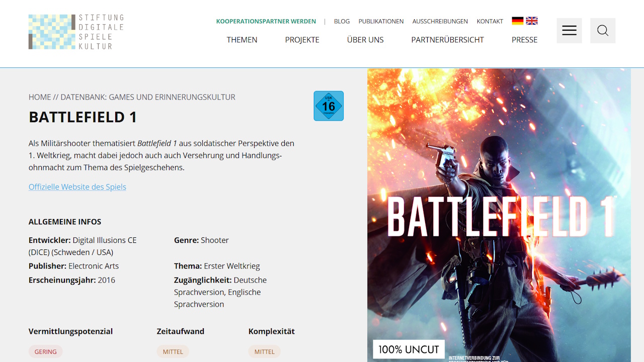Screen dimensions: 644x362
Task: Click the Battlefield 1 page heading
Action: click(x=83, y=117)
